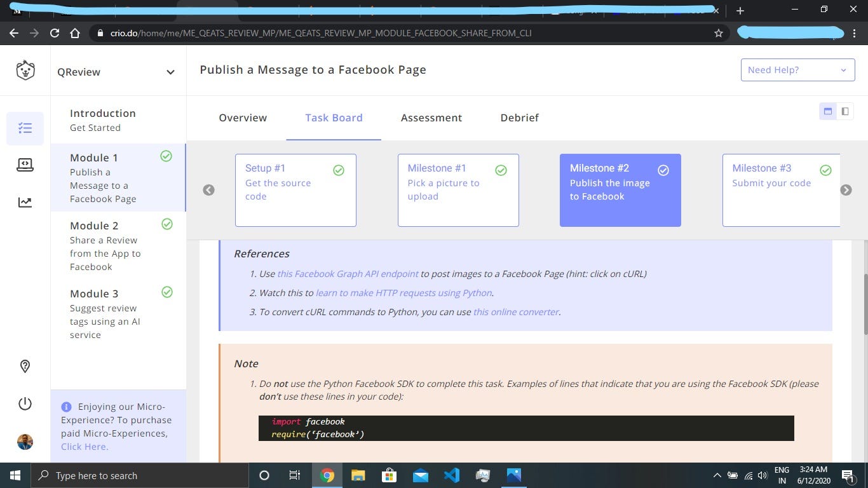The width and height of the screenshot is (868, 488).
Task: Open the Facebook Graph API endpoint link
Action: click(x=348, y=274)
